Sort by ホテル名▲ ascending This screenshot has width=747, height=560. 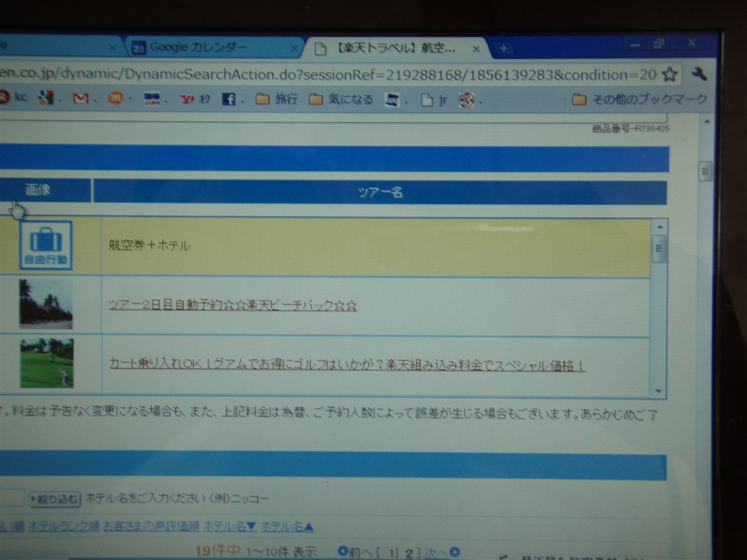click(287, 526)
